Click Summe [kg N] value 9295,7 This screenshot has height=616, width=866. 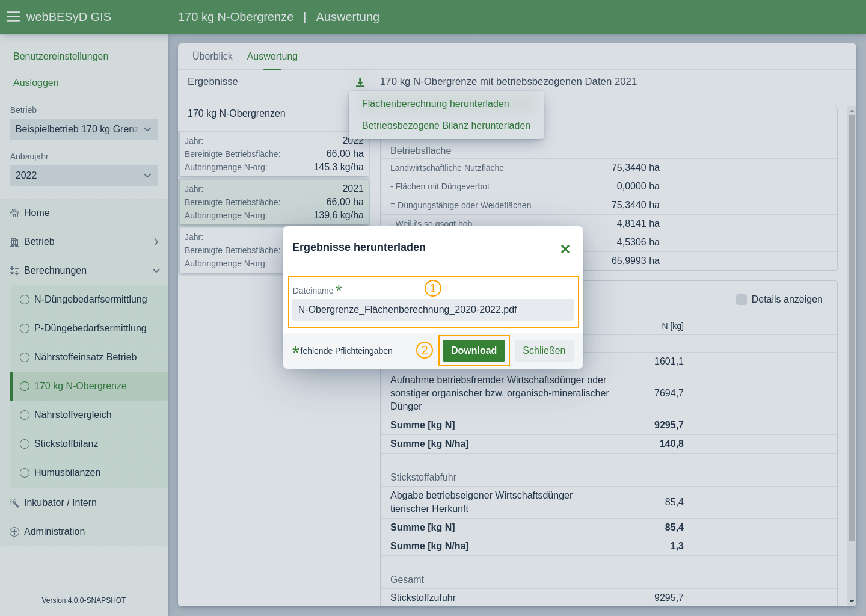coord(669,425)
